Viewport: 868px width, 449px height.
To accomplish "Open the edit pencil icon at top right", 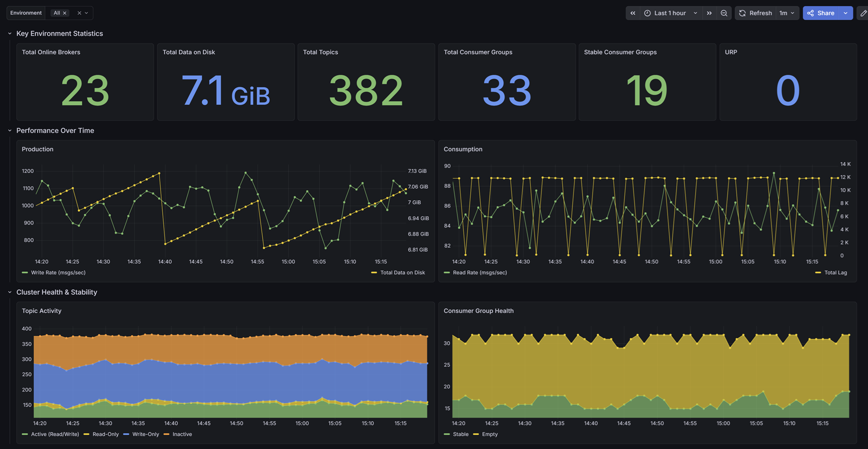I will [863, 13].
